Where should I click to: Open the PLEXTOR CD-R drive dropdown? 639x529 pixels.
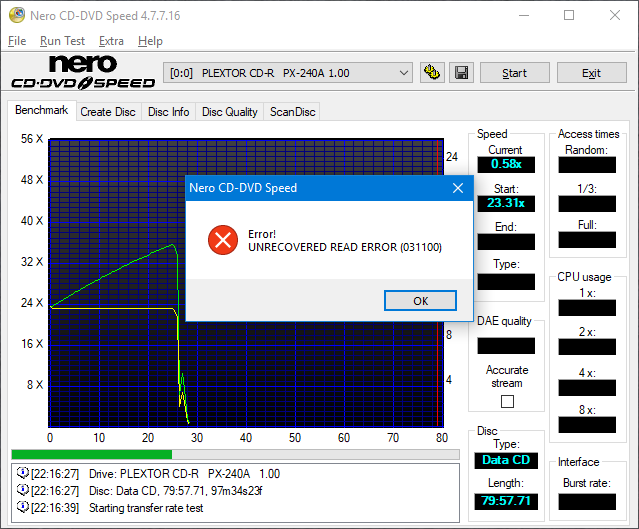(288, 73)
